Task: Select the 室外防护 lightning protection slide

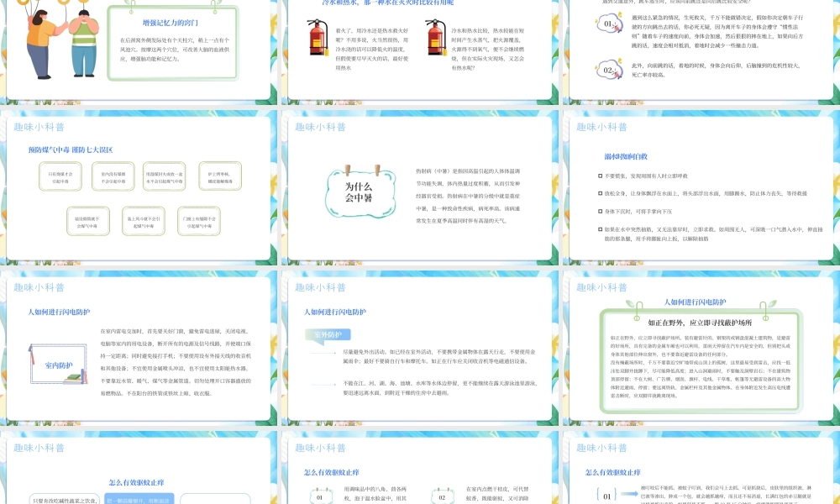Action: (420, 348)
